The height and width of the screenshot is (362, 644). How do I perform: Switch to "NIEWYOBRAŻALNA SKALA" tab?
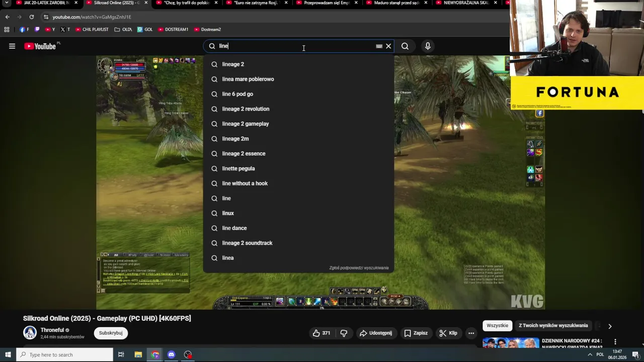click(465, 3)
